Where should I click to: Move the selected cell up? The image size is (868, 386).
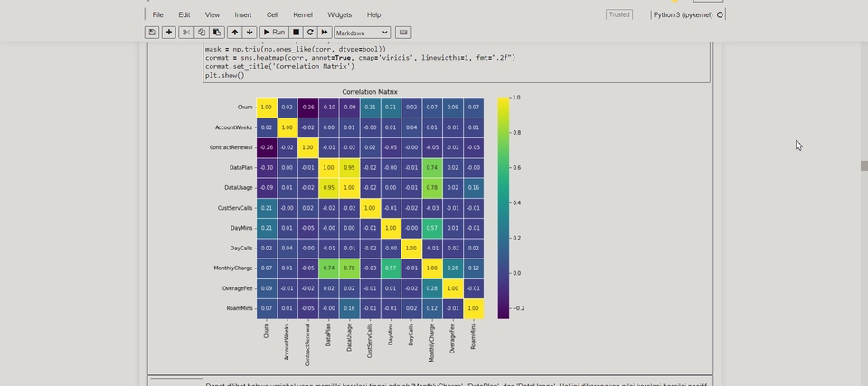tap(235, 33)
